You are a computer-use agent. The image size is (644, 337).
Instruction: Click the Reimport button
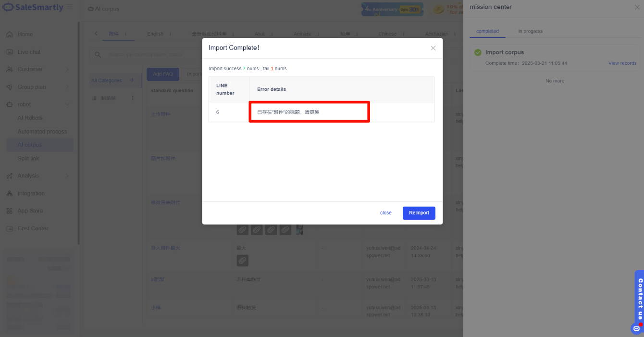tap(419, 213)
